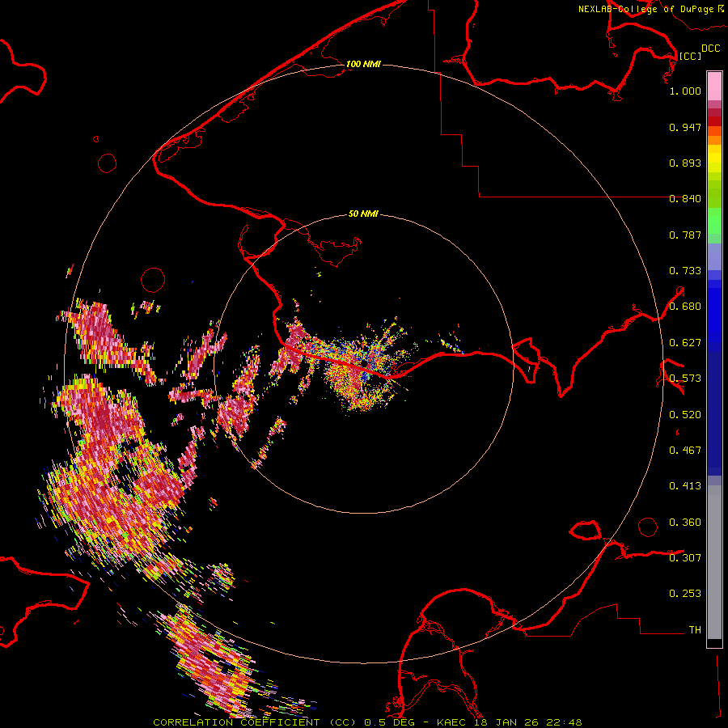The height and width of the screenshot is (728, 728).
Task: Click the 0.893 legend value
Action: [x=685, y=163]
